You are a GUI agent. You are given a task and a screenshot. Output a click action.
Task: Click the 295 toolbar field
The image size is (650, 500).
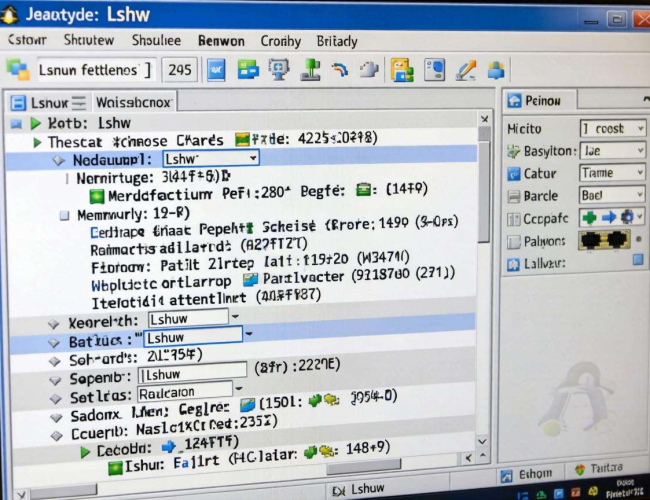tap(179, 70)
